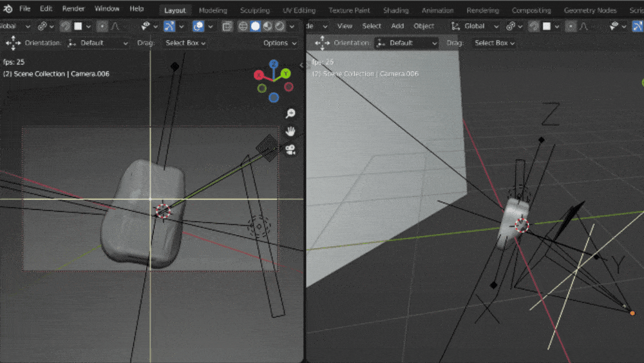Open the Options dropdown

(x=279, y=43)
